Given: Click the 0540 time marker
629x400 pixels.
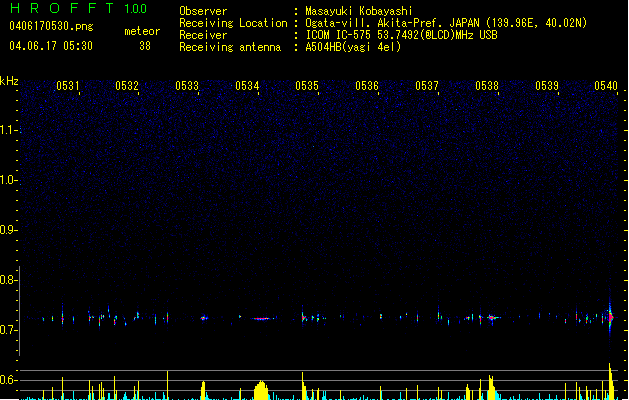Looking at the screenshot, I should 606,86.
